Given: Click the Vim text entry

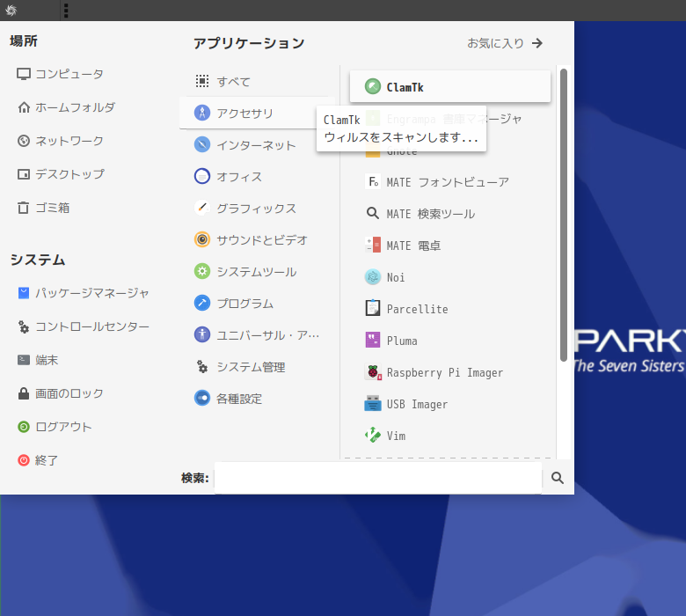Looking at the screenshot, I should (396, 436).
